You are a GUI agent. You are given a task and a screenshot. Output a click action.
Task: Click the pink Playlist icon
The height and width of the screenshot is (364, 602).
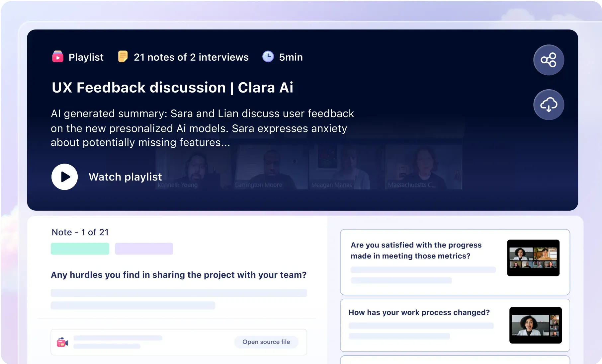[58, 57]
